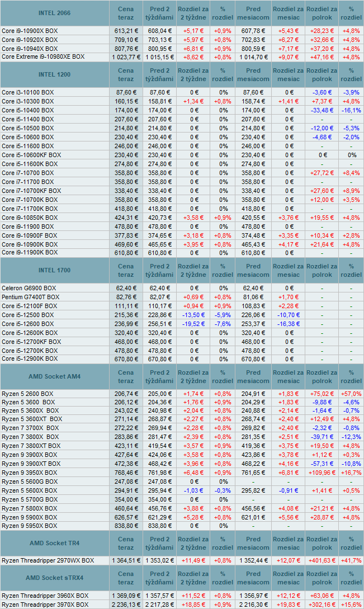
Task: Select the Core i5-12100F BOX row name
Action: tap(30, 306)
